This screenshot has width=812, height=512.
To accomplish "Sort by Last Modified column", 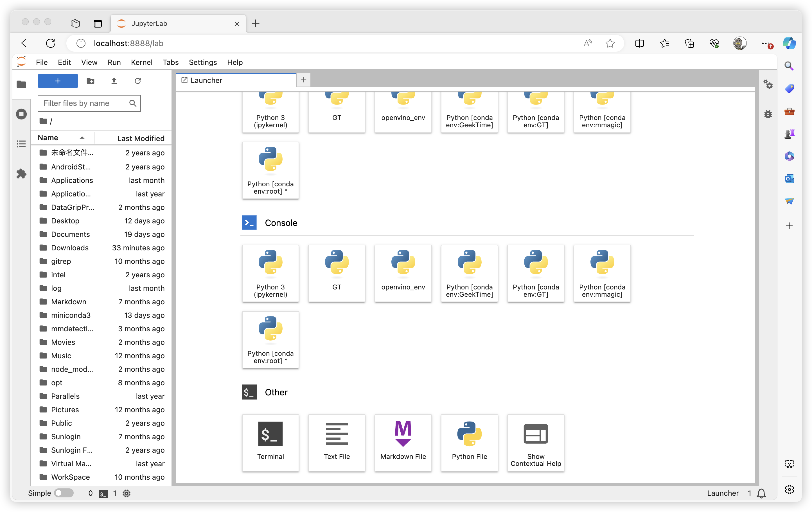I will click(140, 138).
